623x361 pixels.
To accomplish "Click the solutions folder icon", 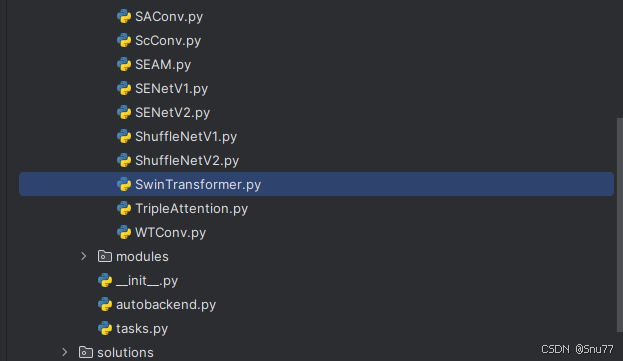I will coord(86,352).
